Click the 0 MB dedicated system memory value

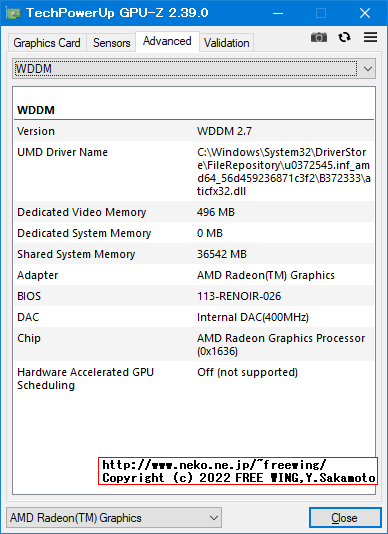(210, 233)
